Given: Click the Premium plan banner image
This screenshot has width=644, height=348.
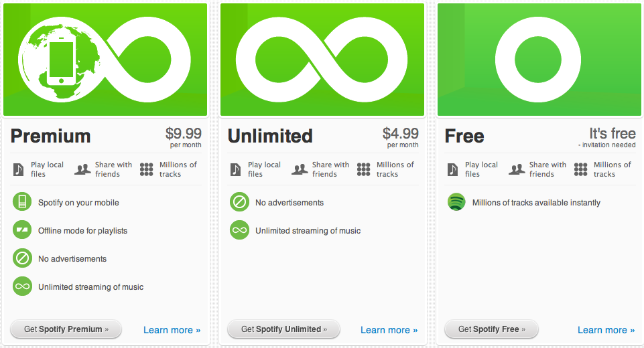Looking at the screenshot, I should (x=105, y=60).
